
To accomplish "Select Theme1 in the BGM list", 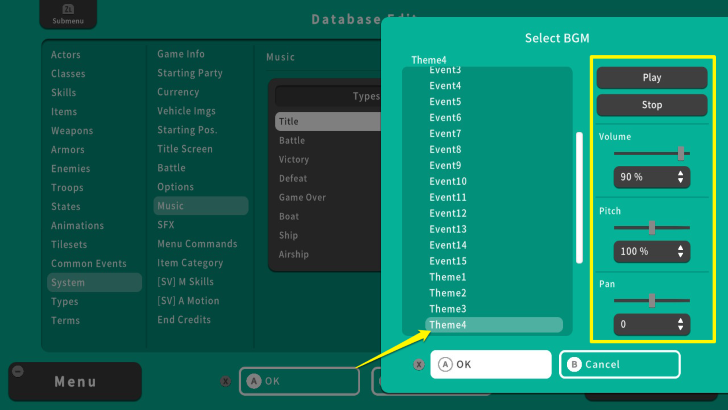I will (x=448, y=277).
